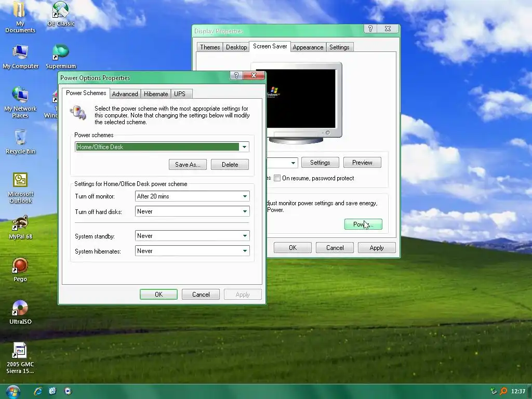The height and width of the screenshot is (399, 532).
Task: Click OK in Display Properties
Action: coord(292,248)
